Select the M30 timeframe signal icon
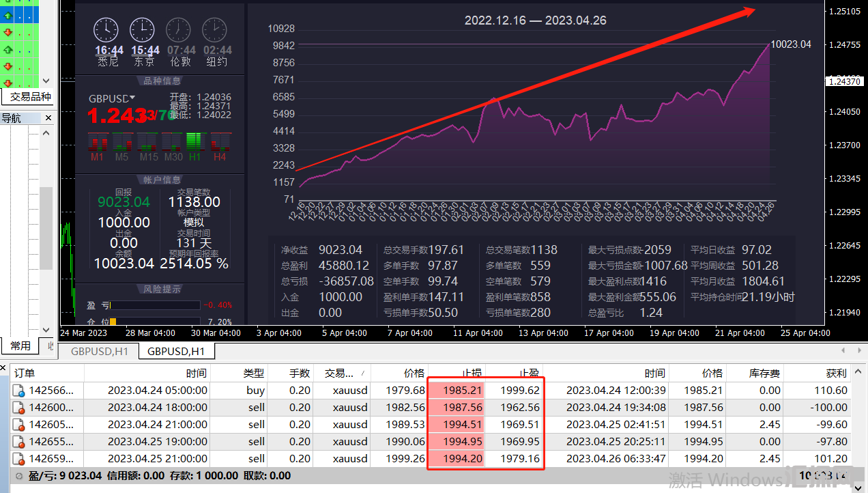This screenshot has width=868, height=493. [x=173, y=141]
